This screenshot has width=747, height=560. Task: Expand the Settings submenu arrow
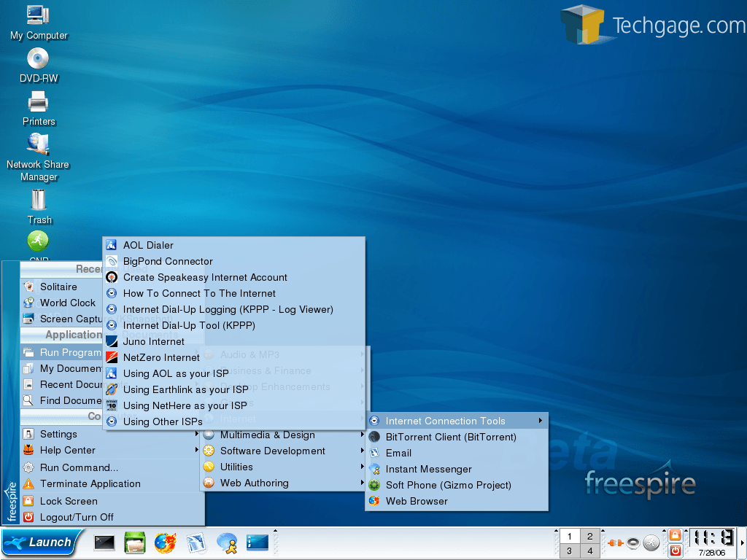[x=196, y=434]
